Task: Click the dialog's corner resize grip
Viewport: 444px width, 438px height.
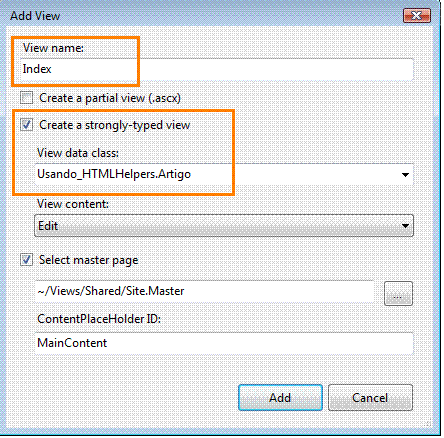Action: click(x=428, y=422)
